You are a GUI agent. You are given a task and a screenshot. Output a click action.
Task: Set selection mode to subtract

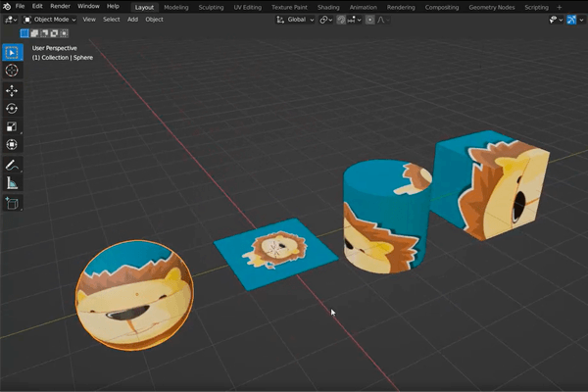[x=44, y=33]
